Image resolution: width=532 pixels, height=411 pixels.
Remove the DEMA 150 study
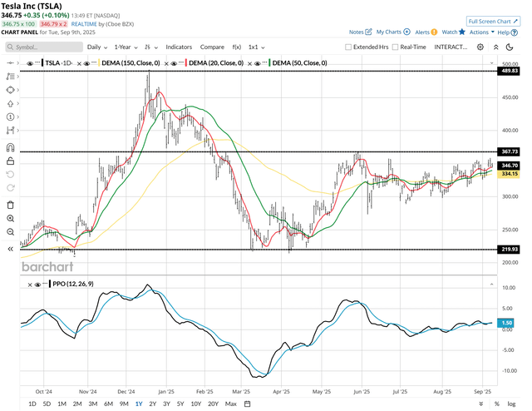coord(166,63)
